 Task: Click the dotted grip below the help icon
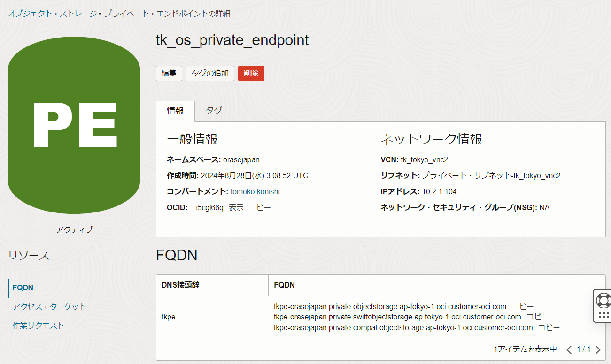(603, 315)
